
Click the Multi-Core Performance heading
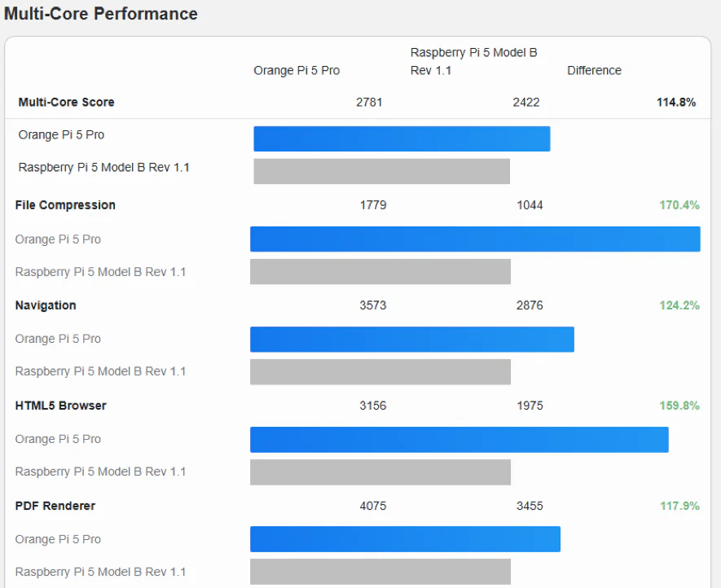(x=101, y=14)
